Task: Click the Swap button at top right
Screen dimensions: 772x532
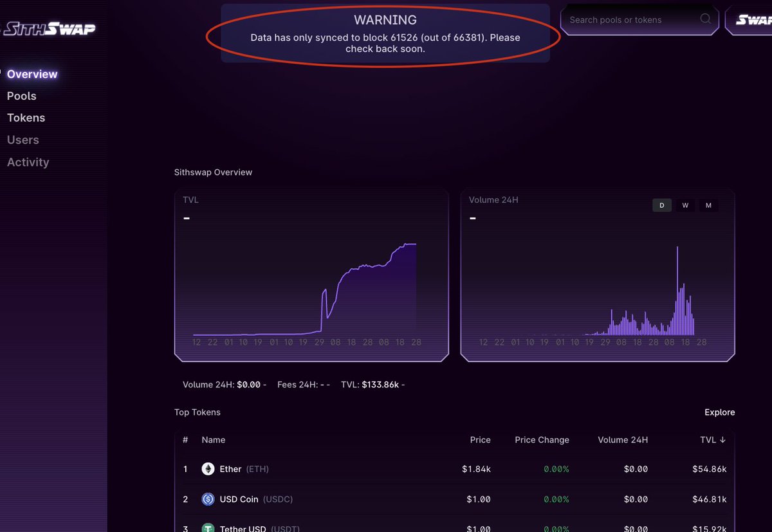Action: click(749, 20)
